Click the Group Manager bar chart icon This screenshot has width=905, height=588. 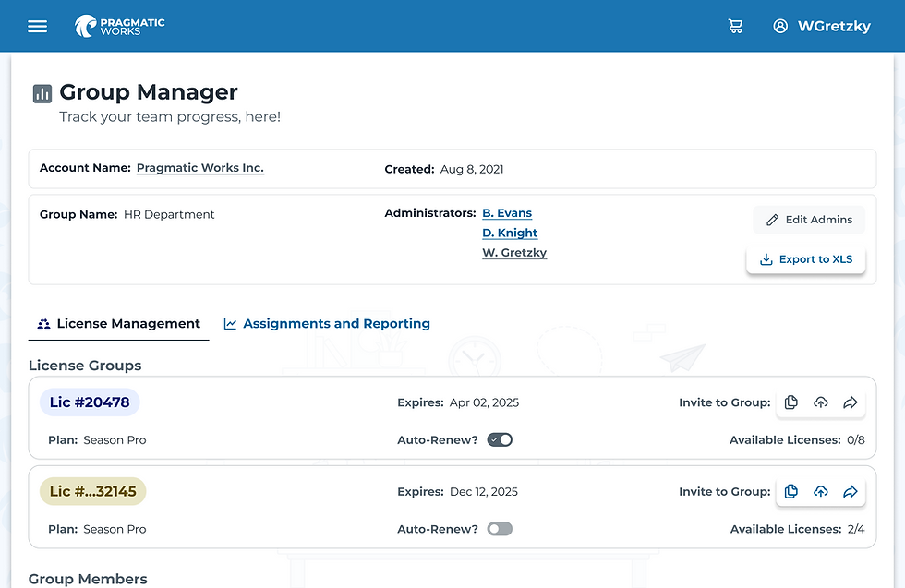click(x=42, y=93)
